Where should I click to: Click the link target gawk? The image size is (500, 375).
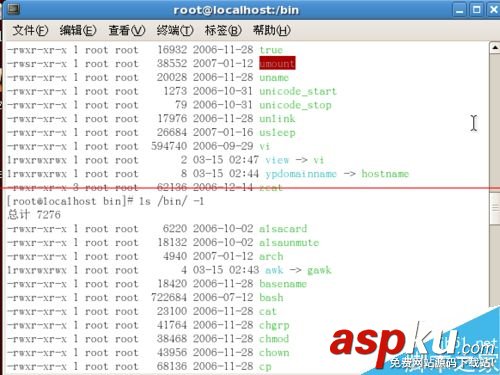tap(319, 270)
